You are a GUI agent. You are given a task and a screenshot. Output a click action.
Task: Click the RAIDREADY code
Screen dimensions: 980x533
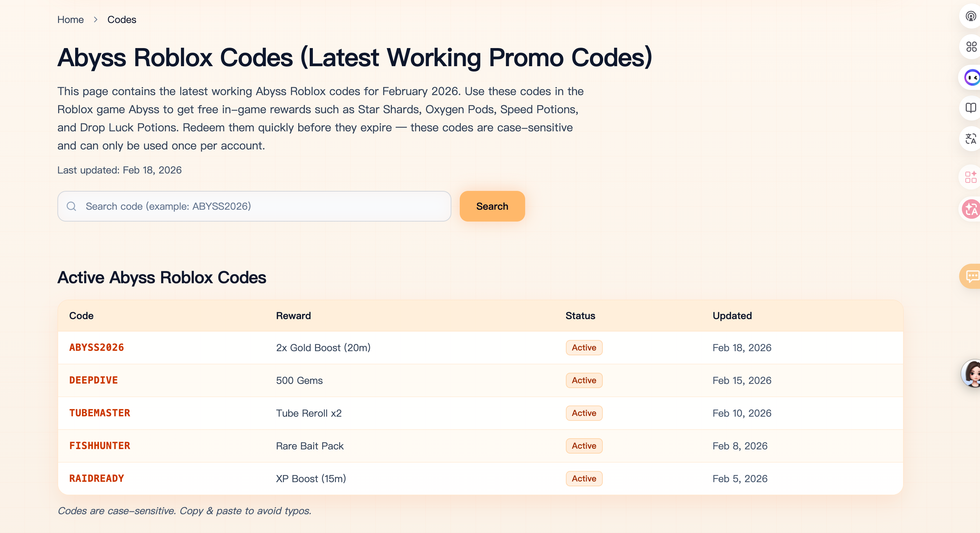click(x=97, y=479)
